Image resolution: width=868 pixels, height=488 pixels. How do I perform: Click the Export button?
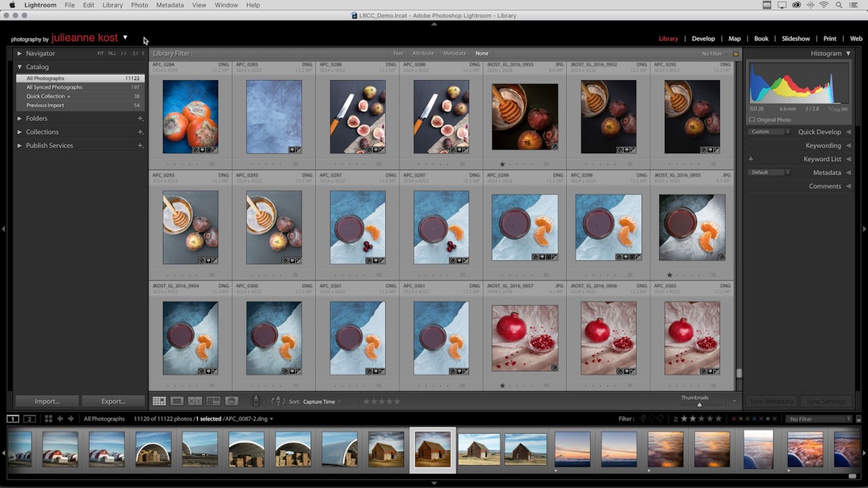(113, 401)
